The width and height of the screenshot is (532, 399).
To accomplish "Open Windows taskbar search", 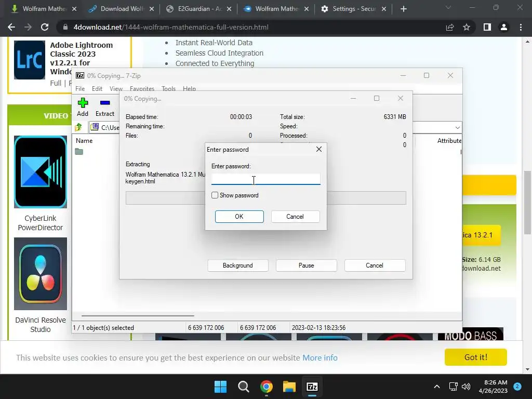I will (243, 387).
